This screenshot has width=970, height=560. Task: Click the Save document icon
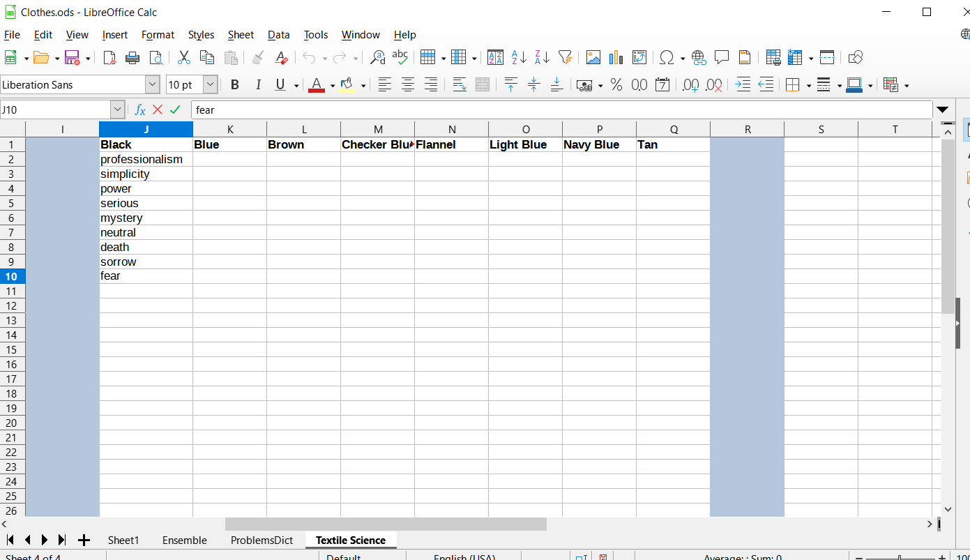coord(72,58)
